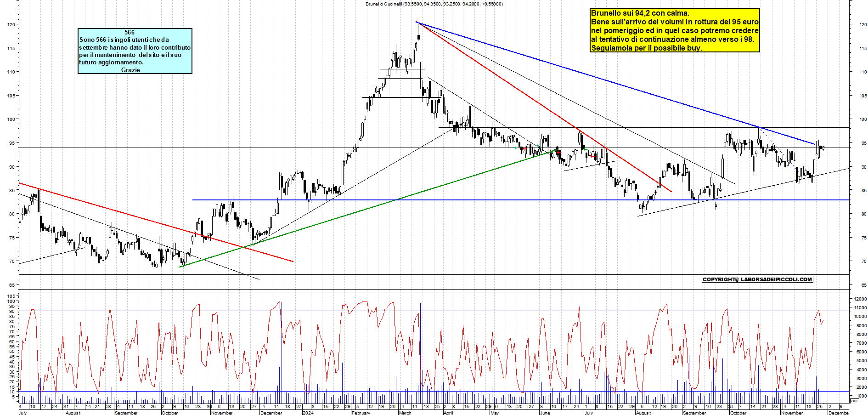The height and width of the screenshot is (415, 868).
Task: Click the 'x100' volume multiplier label
Action: (x=854, y=401)
